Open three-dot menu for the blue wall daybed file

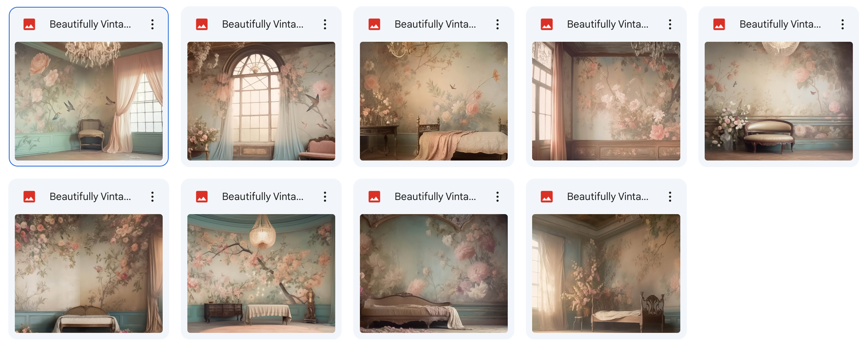tap(497, 197)
